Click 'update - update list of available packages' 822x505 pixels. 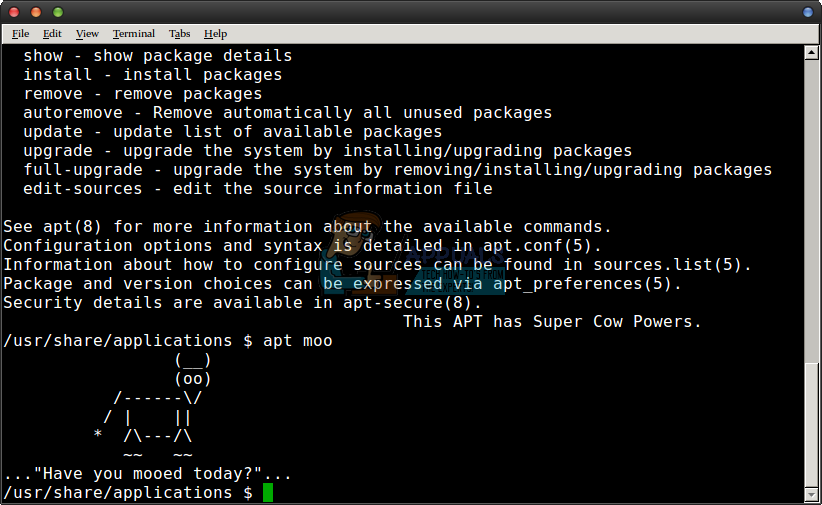point(233,132)
